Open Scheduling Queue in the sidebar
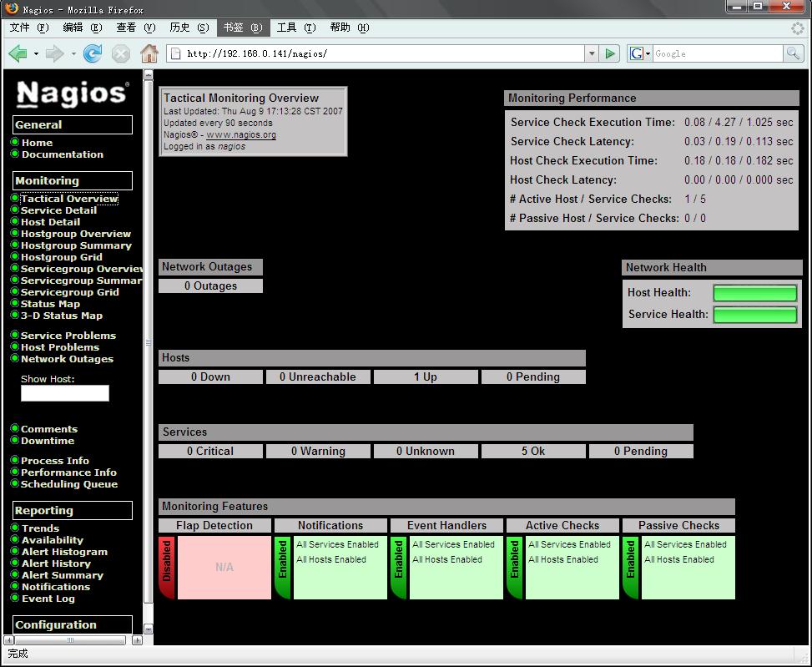The image size is (812, 667). click(x=69, y=483)
